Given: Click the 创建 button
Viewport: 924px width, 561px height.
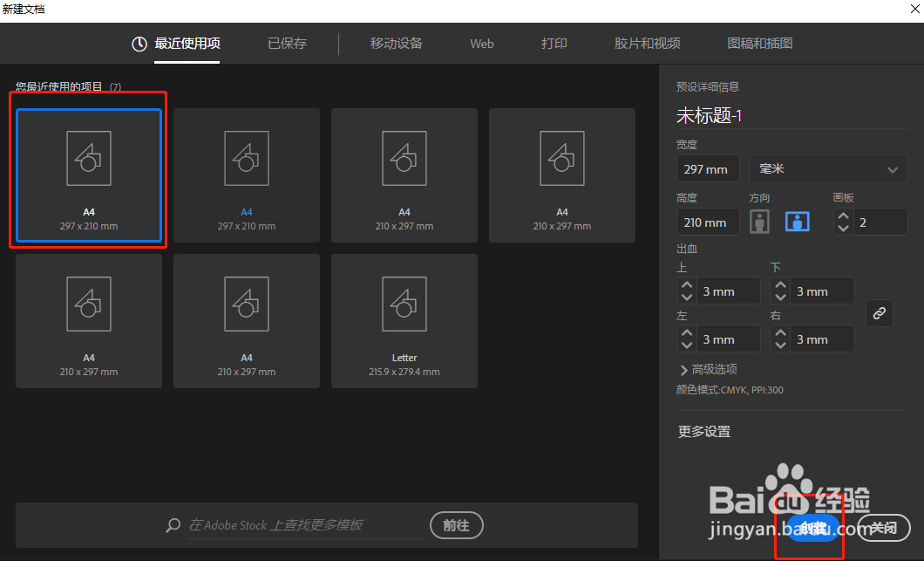Looking at the screenshot, I should pos(814,528).
